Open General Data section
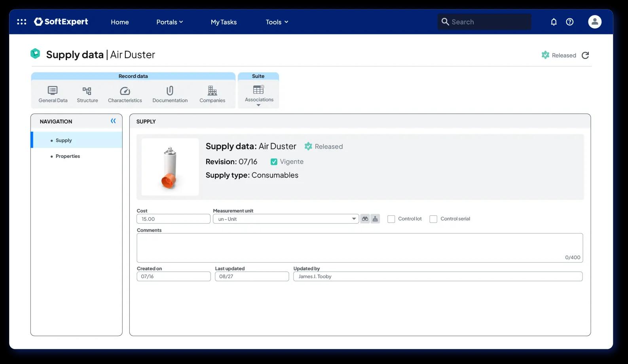This screenshot has width=628, height=364. point(53,95)
